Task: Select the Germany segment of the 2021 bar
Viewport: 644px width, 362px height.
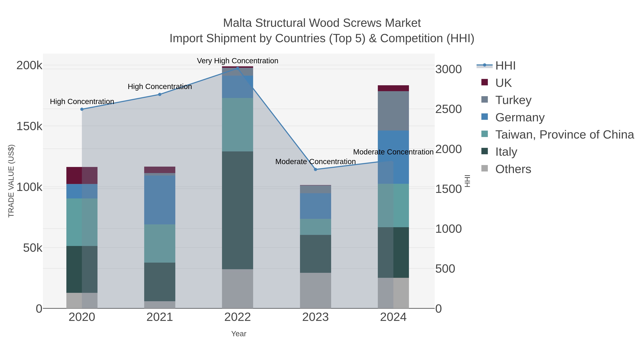Action: tap(160, 200)
